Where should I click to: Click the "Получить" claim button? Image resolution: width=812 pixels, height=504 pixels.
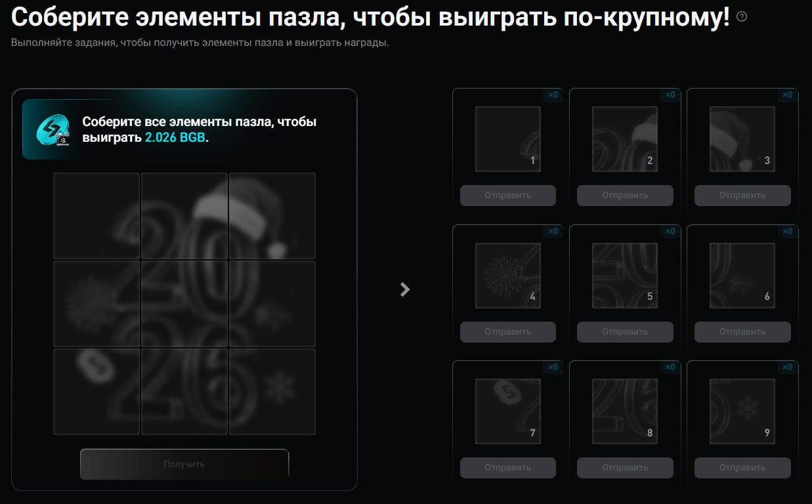184,463
